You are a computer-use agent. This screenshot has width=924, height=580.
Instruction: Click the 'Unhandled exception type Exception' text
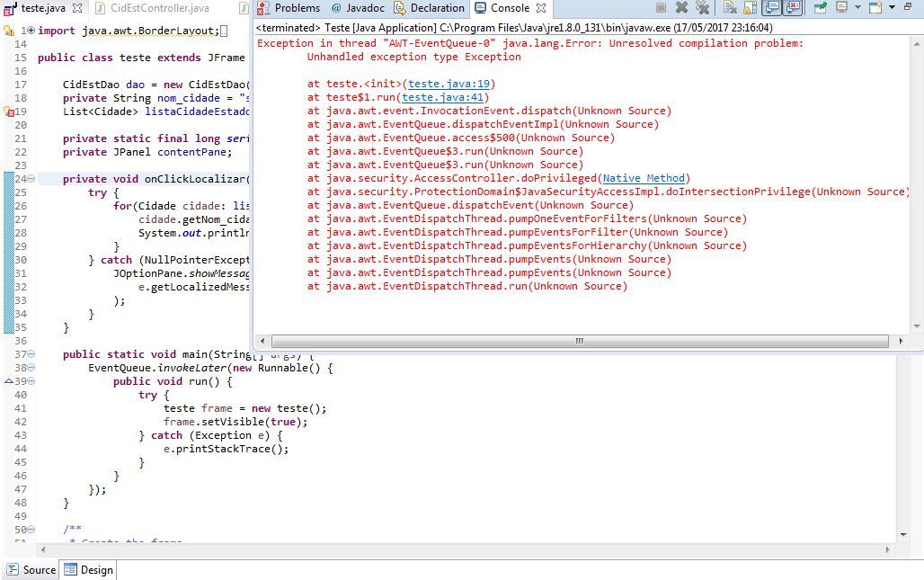coord(413,57)
